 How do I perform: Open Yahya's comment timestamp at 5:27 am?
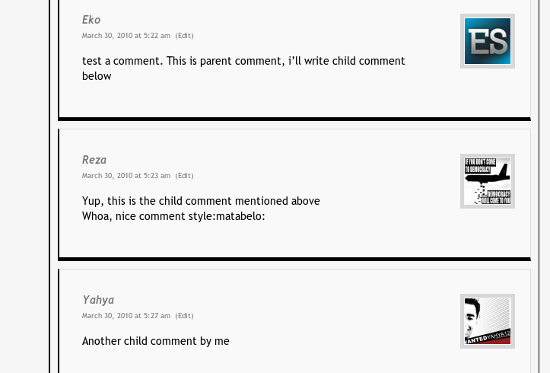[126, 315]
